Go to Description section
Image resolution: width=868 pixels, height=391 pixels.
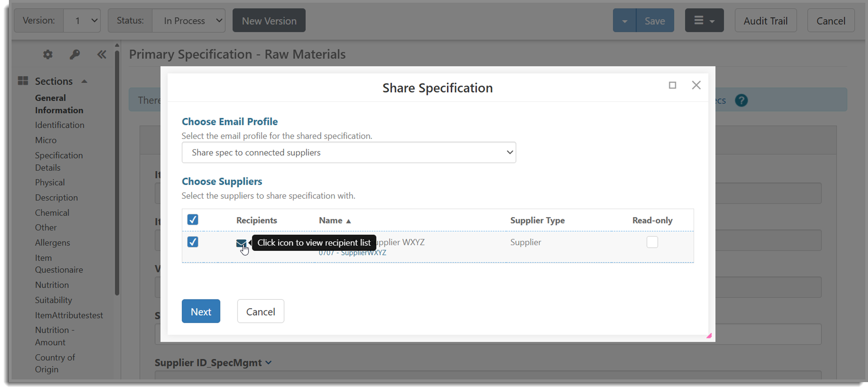(x=56, y=198)
